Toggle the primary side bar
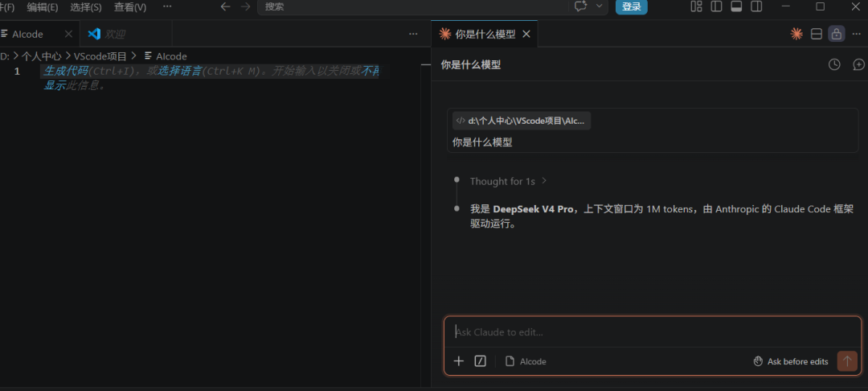This screenshot has width=868, height=391. [x=716, y=6]
